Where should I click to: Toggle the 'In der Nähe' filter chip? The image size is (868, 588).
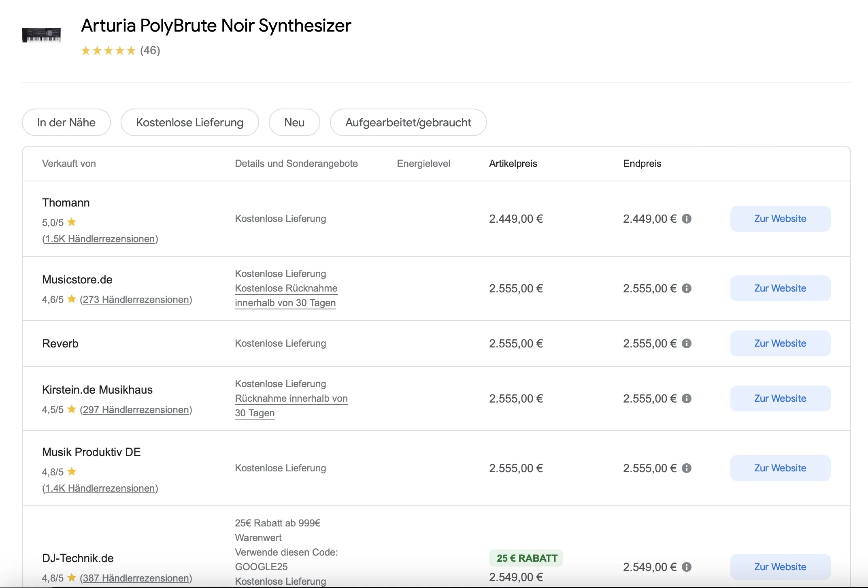click(x=66, y=122)
